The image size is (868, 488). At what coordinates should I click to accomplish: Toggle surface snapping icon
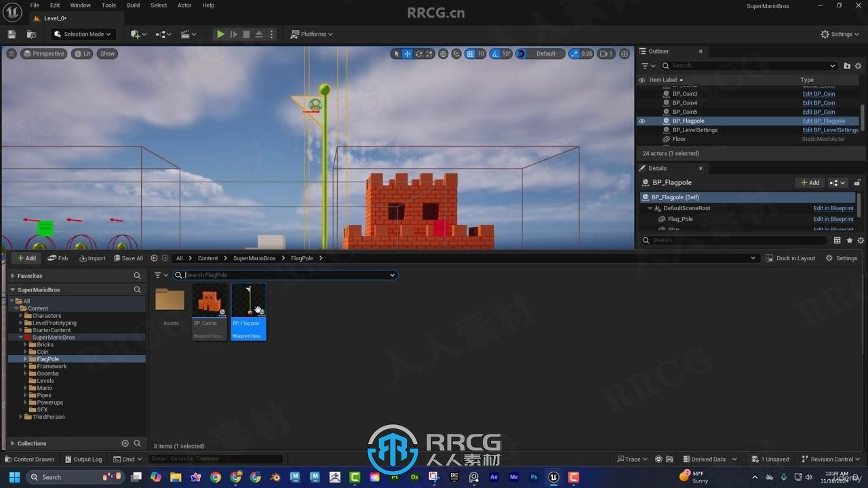(456, 54)
